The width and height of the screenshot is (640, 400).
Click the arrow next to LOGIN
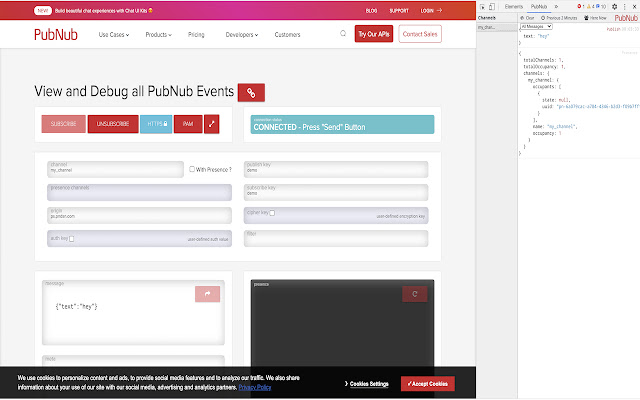(x=439, y=11)
